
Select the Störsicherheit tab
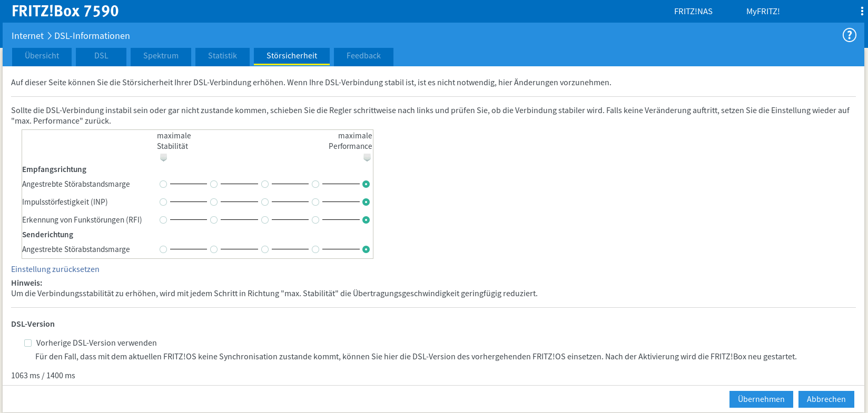pos(292,56)
